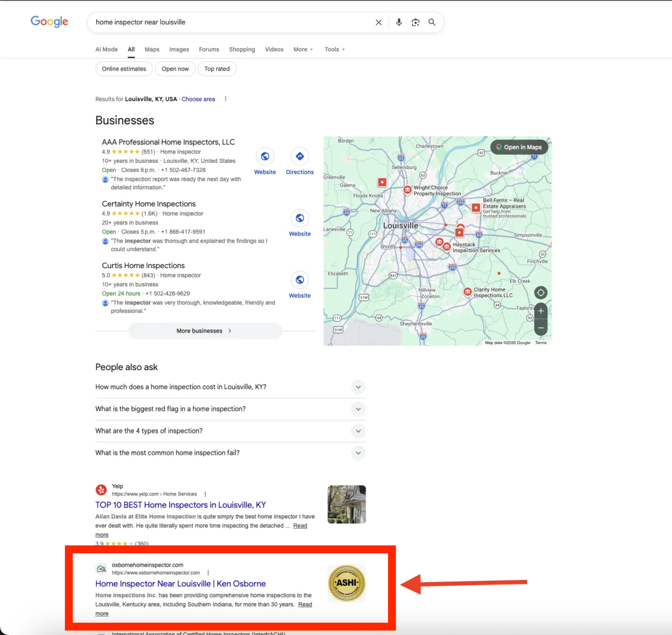
Task: Open 'Home Inspector Near Louisville | Ken Osborne' result
Action: pos(180,583)
